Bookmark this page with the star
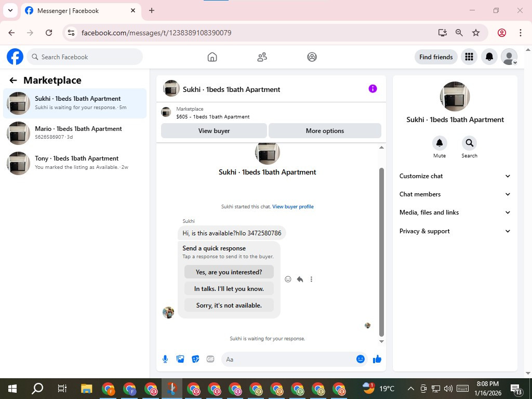Viewport: 532px width, 399px height. [476, 33]
